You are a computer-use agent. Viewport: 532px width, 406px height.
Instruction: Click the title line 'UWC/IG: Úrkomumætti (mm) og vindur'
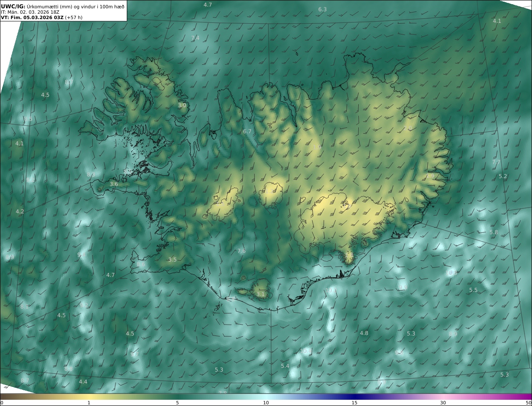click(62, 6)
